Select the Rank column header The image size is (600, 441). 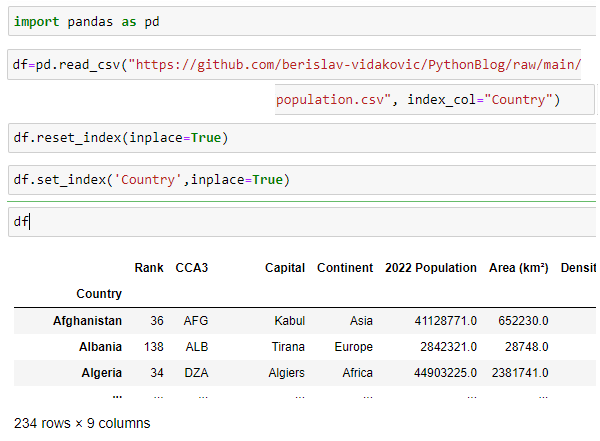(149, 268)
